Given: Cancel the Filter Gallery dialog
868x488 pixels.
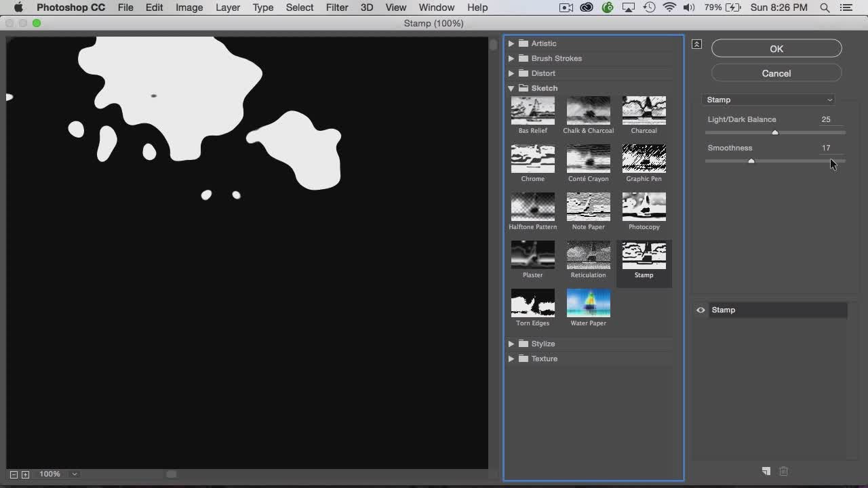Looking at the screenshot, I should click(776, 73).
